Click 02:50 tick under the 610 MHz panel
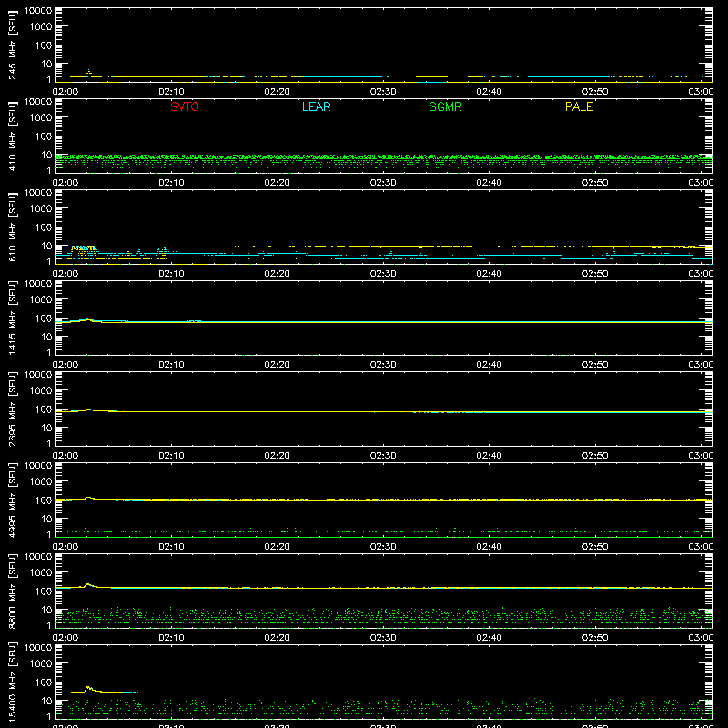Screen dimensions: 728x728 (x=595, y=274)
